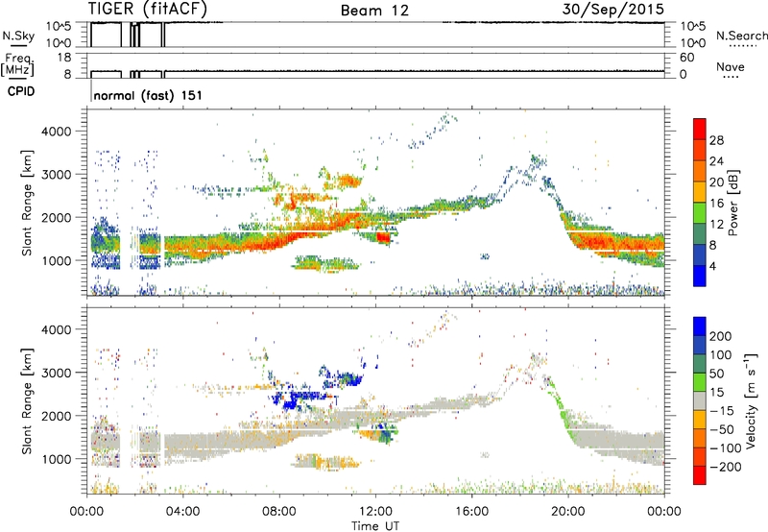Click the 'TIGER (fitACF)' title text

148,9
